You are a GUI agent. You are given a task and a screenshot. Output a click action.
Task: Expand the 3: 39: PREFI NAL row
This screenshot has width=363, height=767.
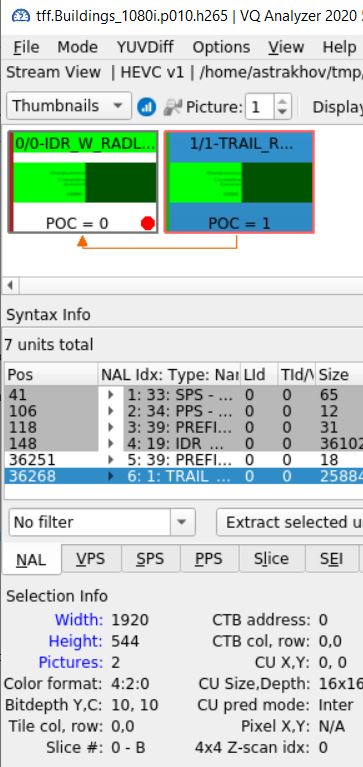point(111,428)
